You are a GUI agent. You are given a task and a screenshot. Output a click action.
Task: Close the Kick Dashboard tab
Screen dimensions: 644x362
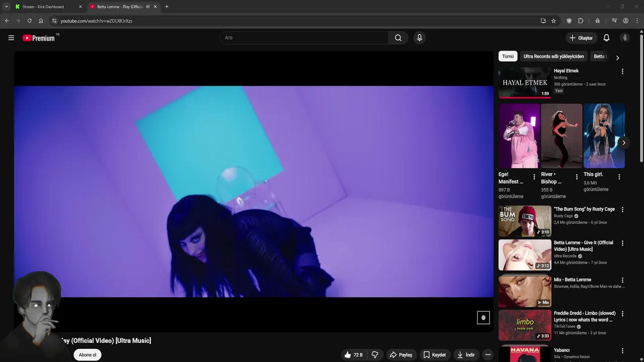coord(80,7)
